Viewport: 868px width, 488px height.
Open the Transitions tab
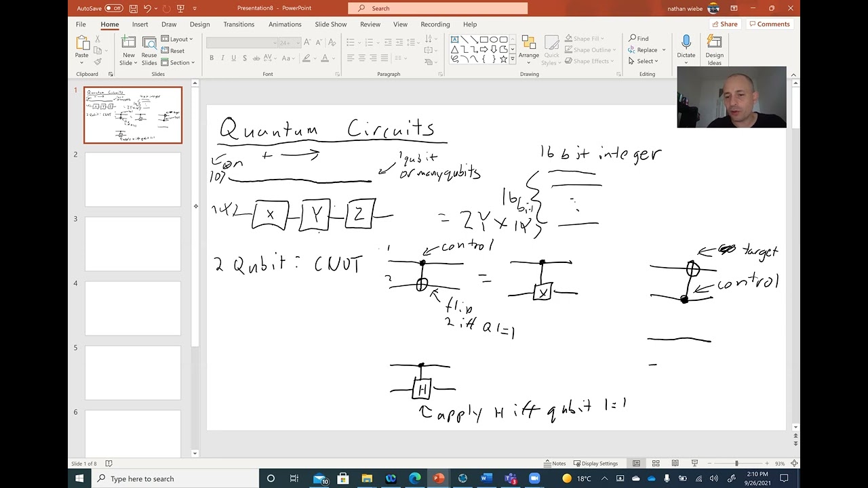(239, 24)
